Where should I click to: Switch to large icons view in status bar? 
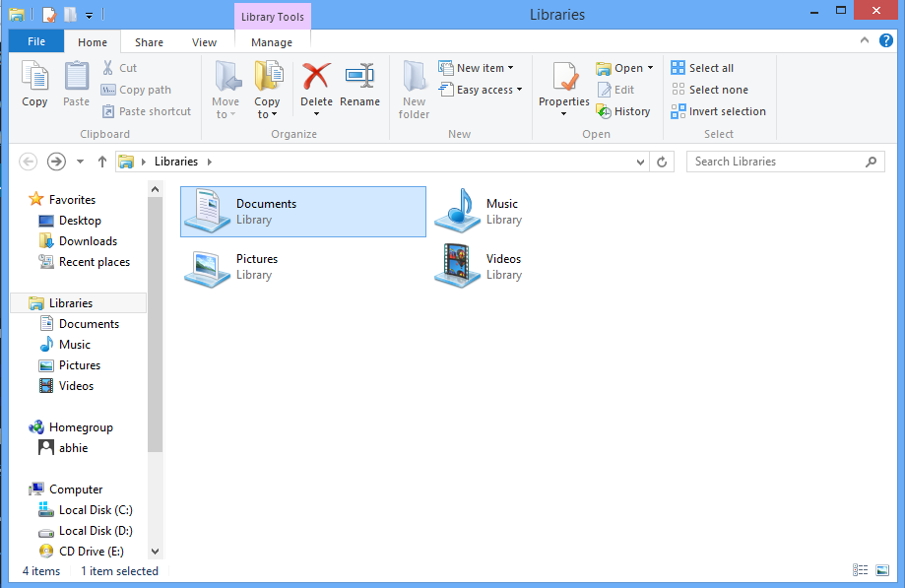(x=883, y=570)
